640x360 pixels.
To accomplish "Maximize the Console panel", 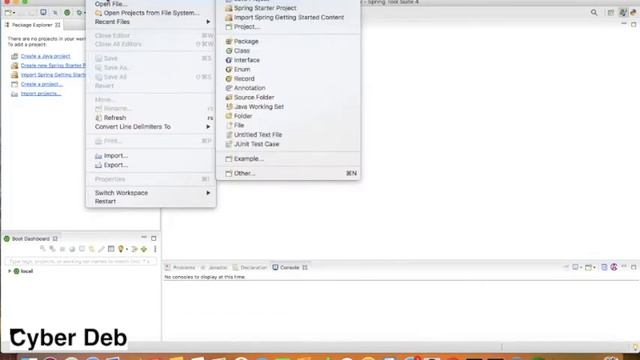I will pos(633,267).
